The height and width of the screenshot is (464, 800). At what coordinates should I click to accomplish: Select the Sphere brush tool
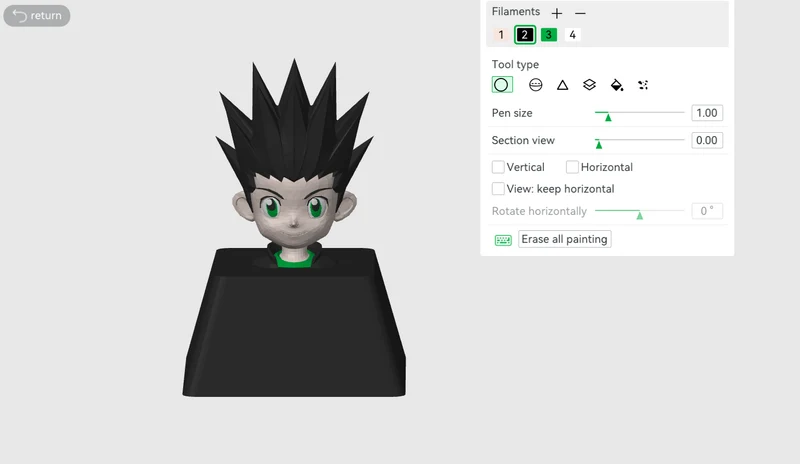(x=535, y=85)
